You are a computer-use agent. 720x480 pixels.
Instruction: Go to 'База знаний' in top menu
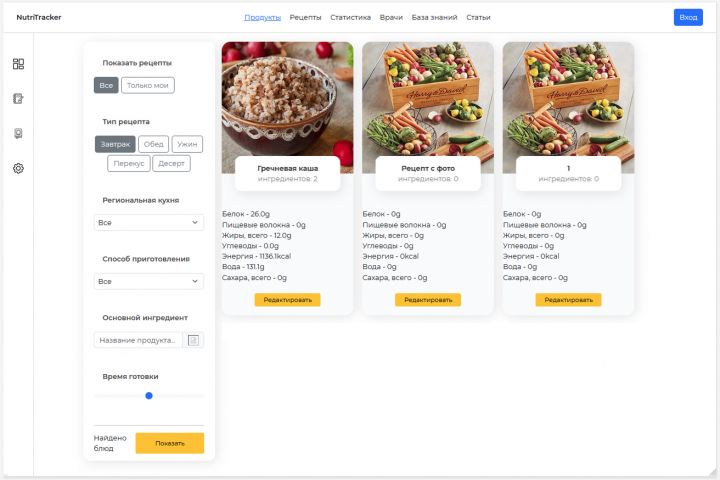(433, 17)
